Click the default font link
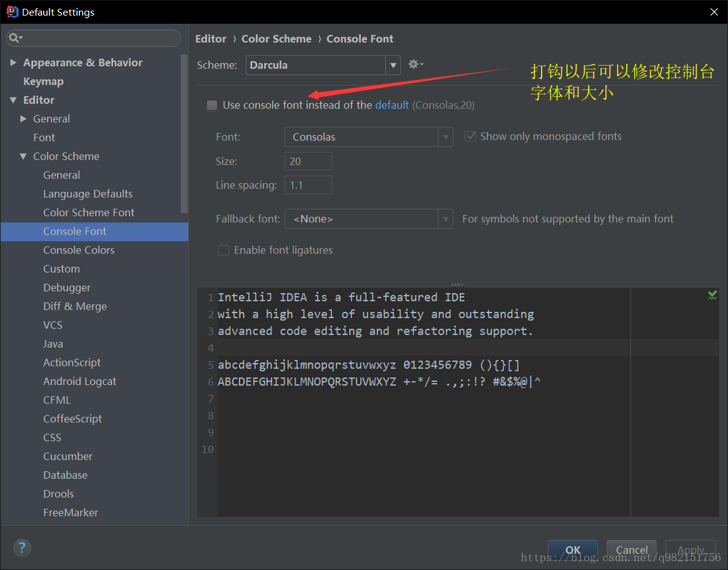This screenshot has width=728, height=570. pyautogui.click(x=392, y=105)
